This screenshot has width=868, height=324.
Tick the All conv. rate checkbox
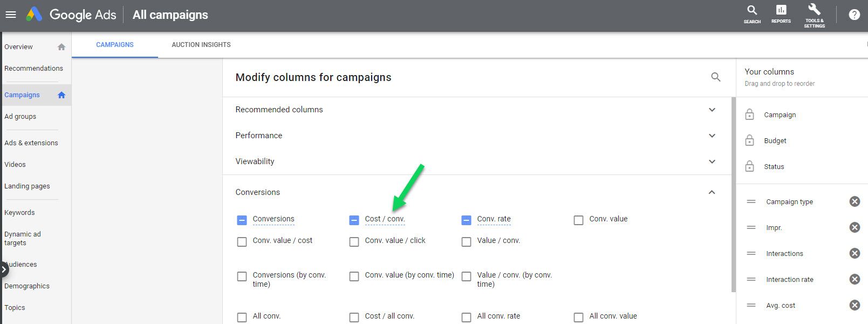coord(466,317)
